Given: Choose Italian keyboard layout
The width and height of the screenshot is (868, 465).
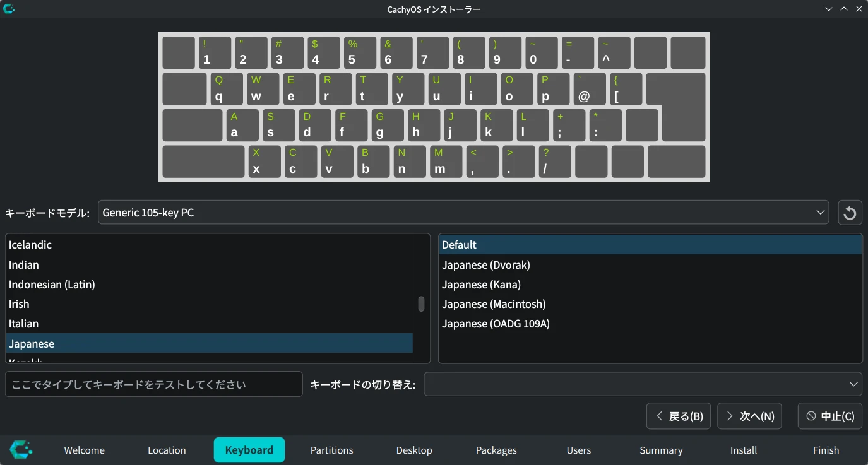Looking at the screenshot, I should point(24,324).
